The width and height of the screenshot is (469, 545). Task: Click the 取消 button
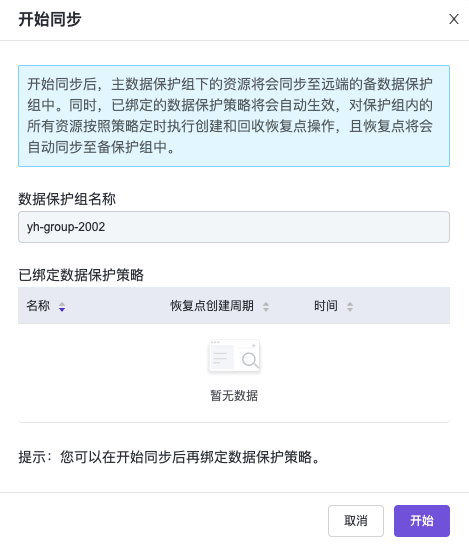pos(356,521)
